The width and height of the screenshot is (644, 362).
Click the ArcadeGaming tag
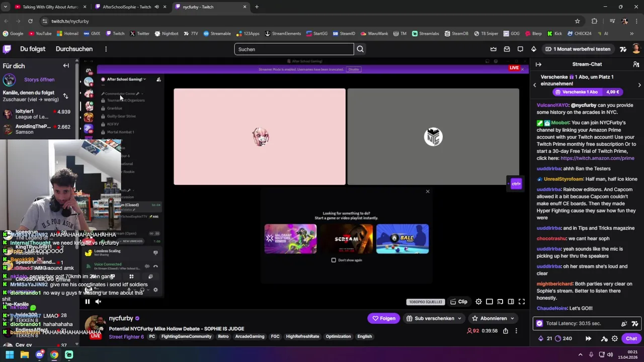(250, 336)
